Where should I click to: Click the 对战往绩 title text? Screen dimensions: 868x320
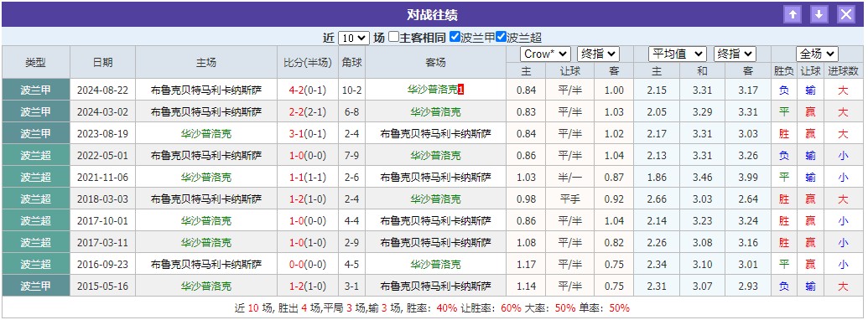pos(433,15)
